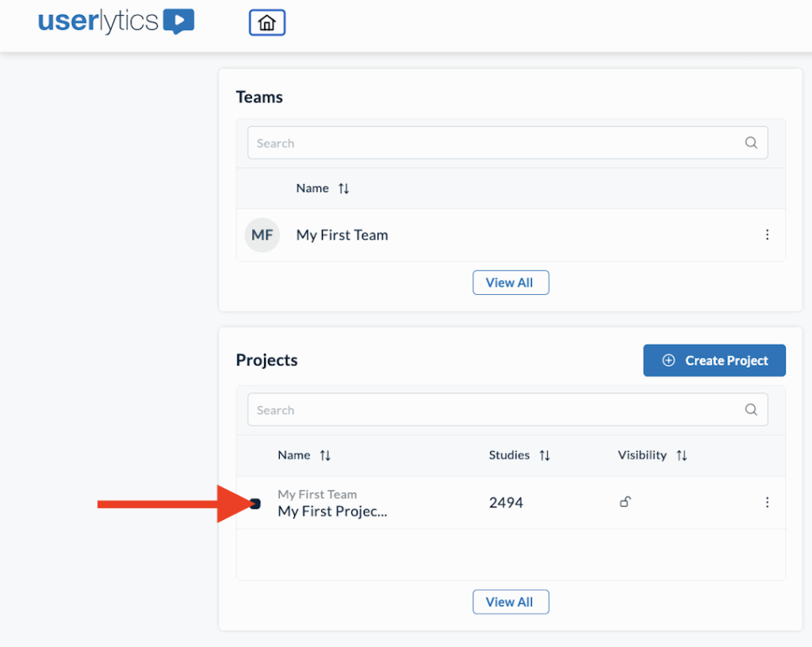
Task: Click the search magnifier in Teams panel
Action: (x=750, y=143)
